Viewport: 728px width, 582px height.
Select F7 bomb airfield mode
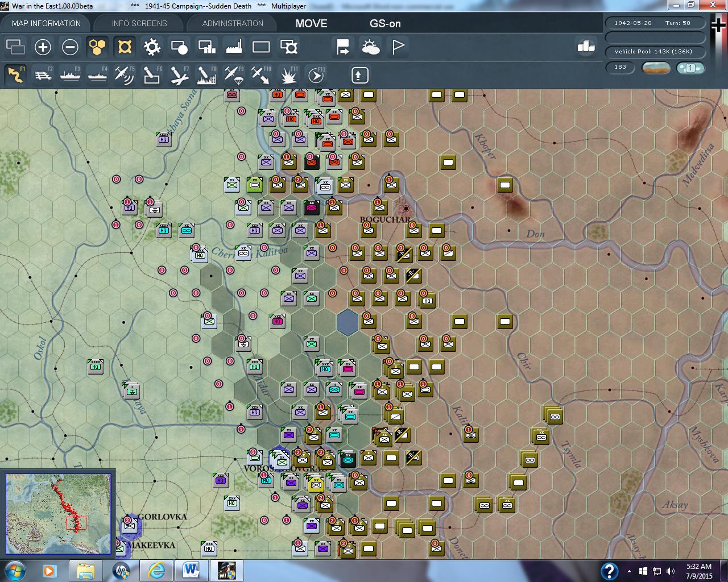coord(179,74)
